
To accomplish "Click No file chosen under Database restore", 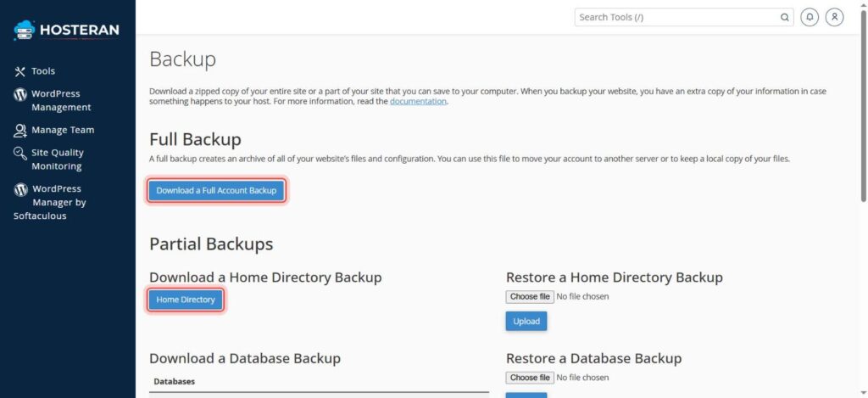I will point(582,378).
